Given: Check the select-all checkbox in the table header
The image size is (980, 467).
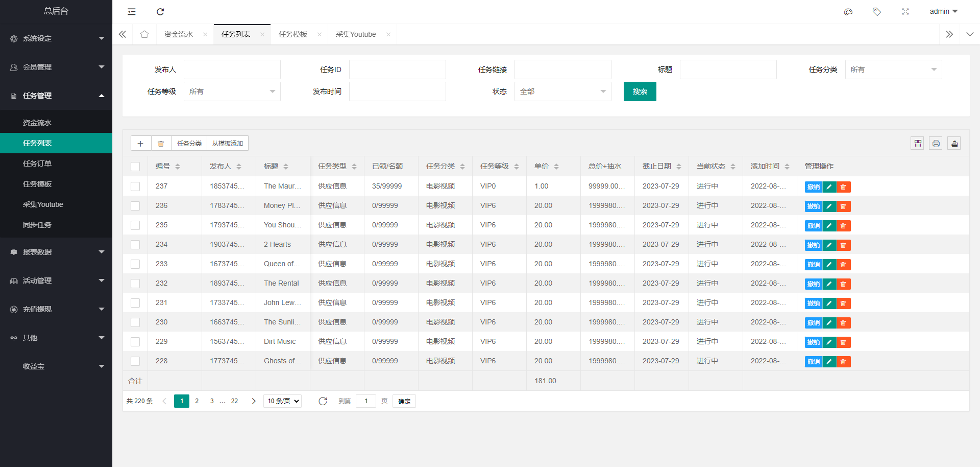Looking at the screenshot, I should [135, 167].
